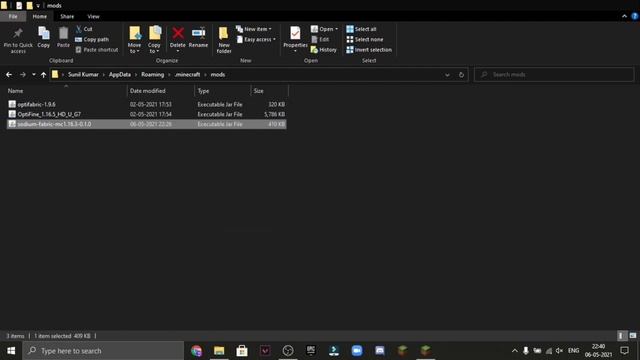The image size is (640, 360).
Task: Click .minecraft in address path
Action: click(187, 75)
